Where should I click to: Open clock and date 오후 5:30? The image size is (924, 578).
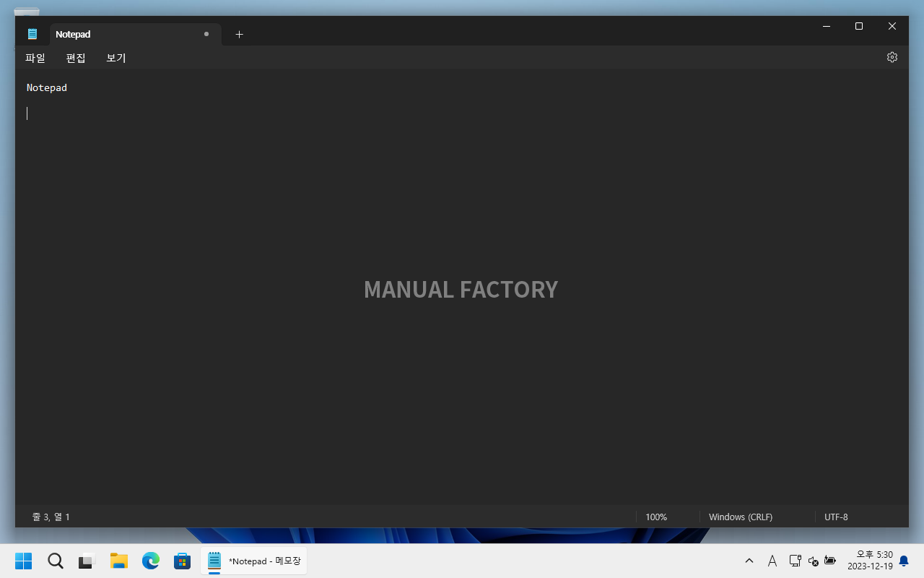[x=870, y=561]
